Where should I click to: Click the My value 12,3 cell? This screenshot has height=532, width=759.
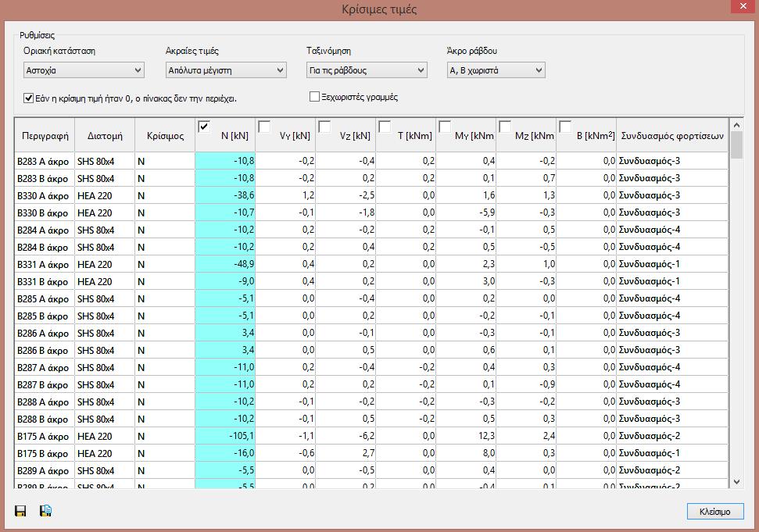pyautogui.click(x=466, y=436)
